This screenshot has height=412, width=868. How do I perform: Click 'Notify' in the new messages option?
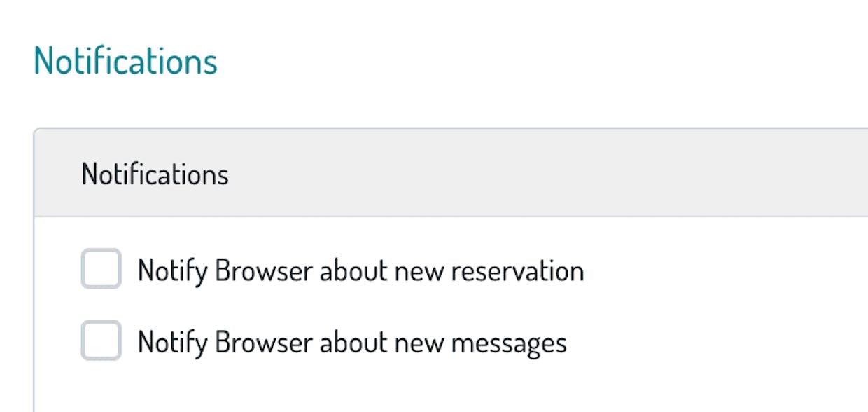172,343
